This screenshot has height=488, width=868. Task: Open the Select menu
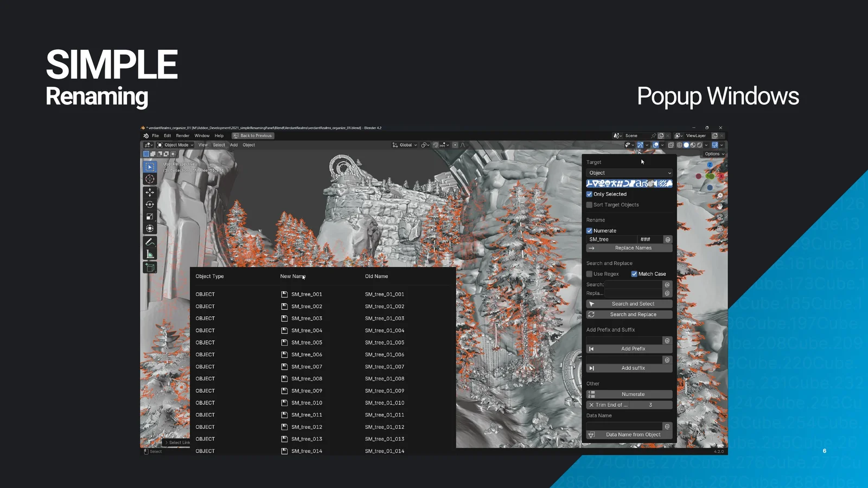(219, 145)
